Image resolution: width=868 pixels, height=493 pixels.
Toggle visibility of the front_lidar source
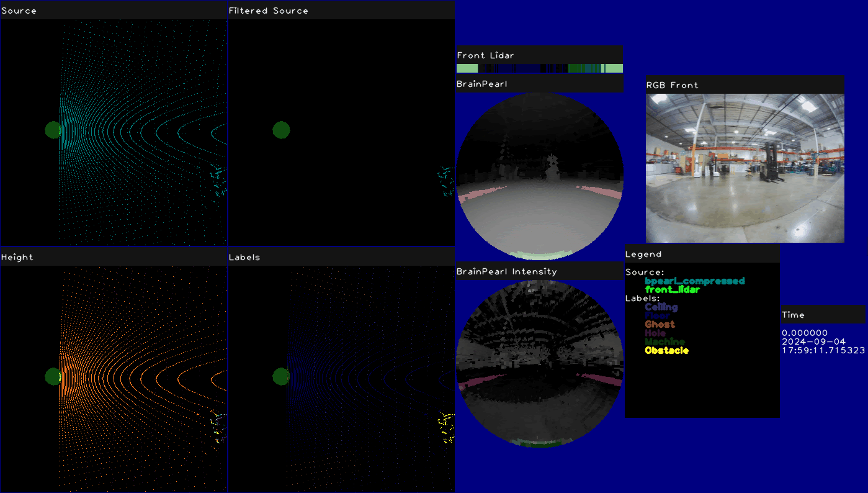673,289
